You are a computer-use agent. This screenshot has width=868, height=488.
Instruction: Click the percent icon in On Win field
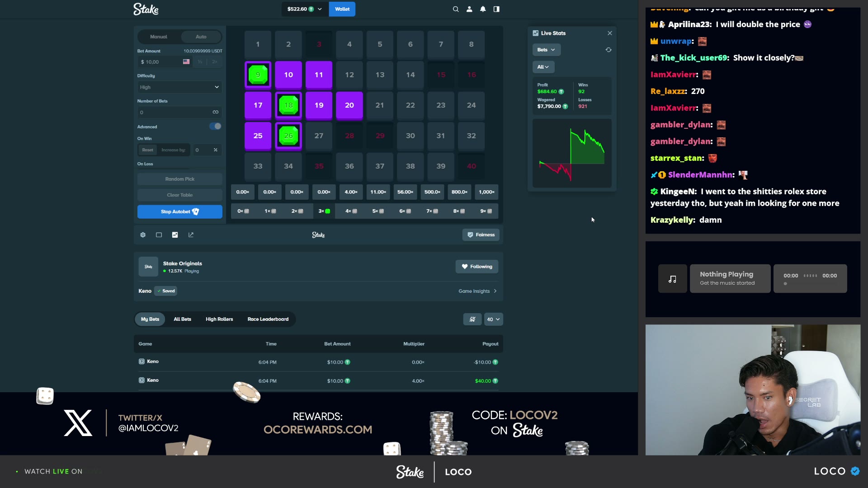click(x=215, y=150)
